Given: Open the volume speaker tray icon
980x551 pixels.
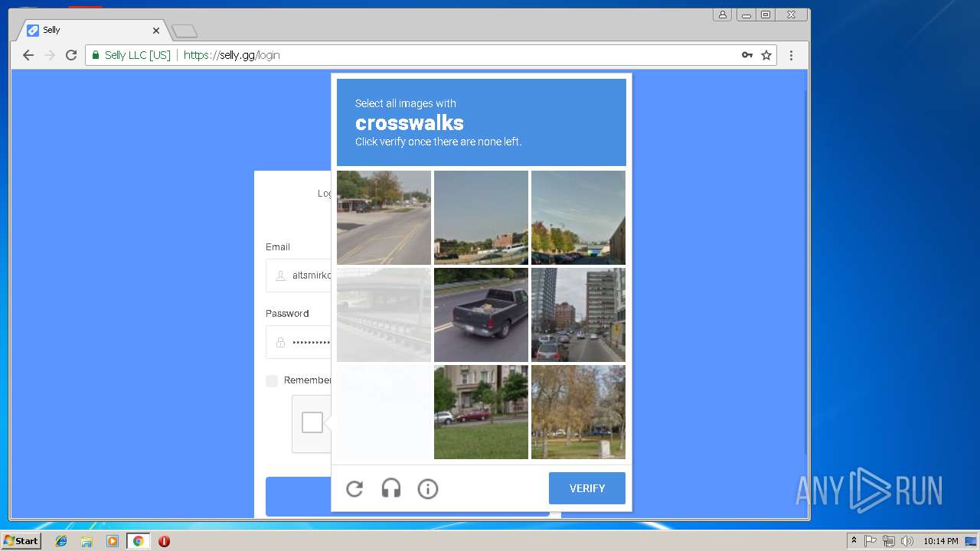Looking at the screenshot, I should coord(907,541).
